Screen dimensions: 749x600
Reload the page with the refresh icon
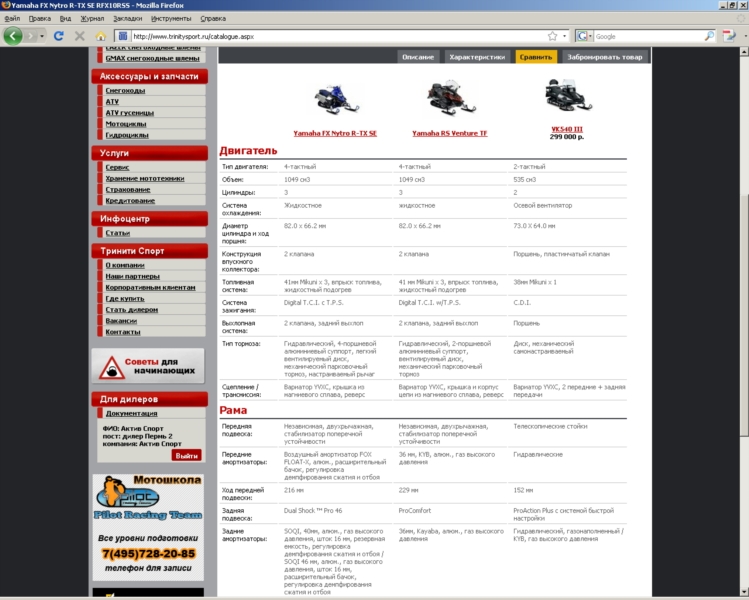pyautogui.click(x=58, y=36)
